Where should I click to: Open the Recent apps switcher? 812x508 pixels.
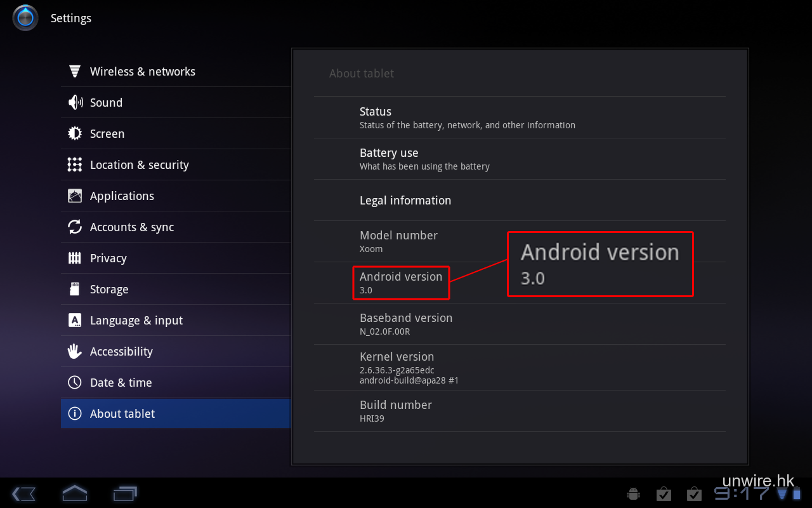(125, 493)
